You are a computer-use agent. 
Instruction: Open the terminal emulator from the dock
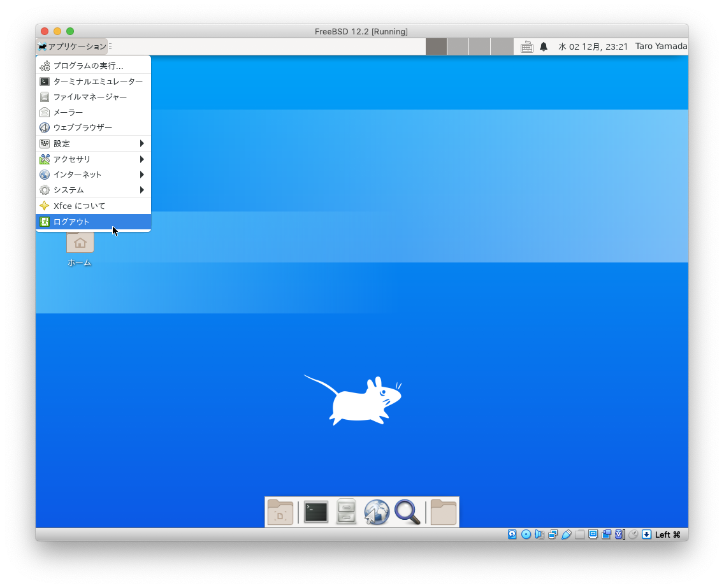[x=316, y=512]
